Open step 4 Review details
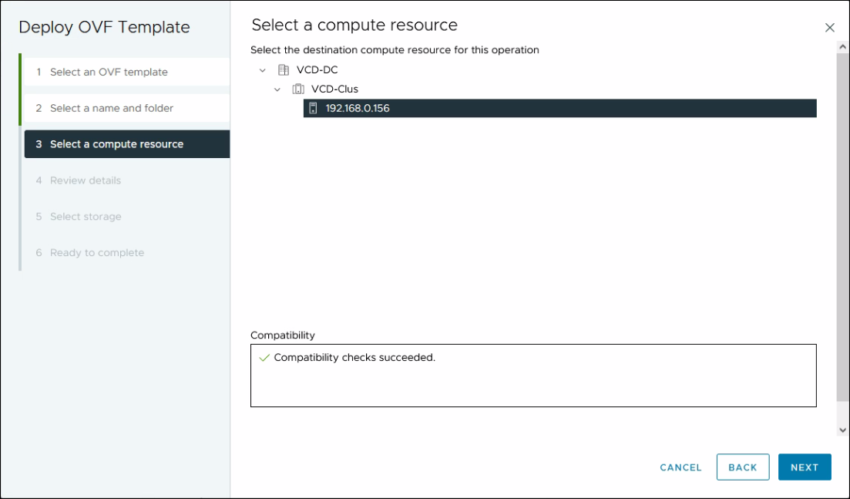The width and height of the screenshot is (850, 499). coord(85,181)
